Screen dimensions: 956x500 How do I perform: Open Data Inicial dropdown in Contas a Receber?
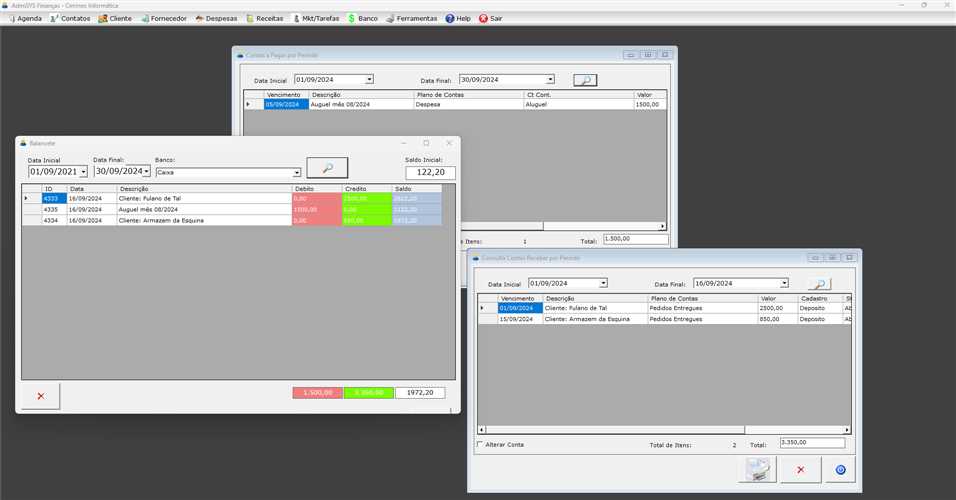(x=603, y=284)
